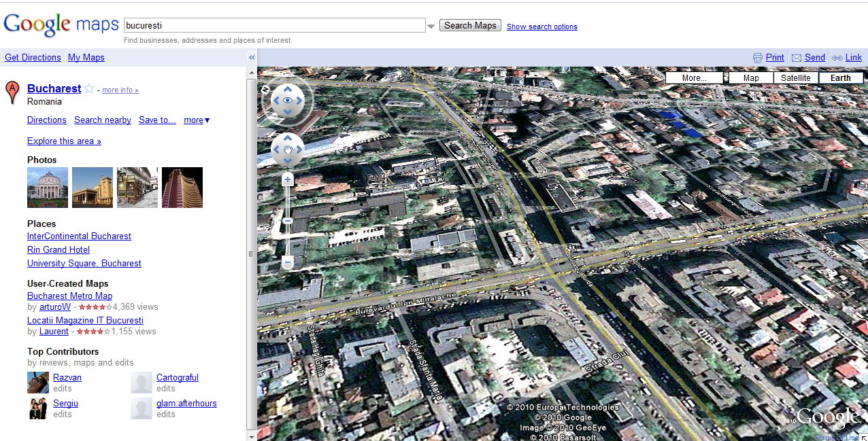Viewport: 868px width, 441px height.
Task: Click Show search options link
Action: pyautogui.click(x=542, y=27)
